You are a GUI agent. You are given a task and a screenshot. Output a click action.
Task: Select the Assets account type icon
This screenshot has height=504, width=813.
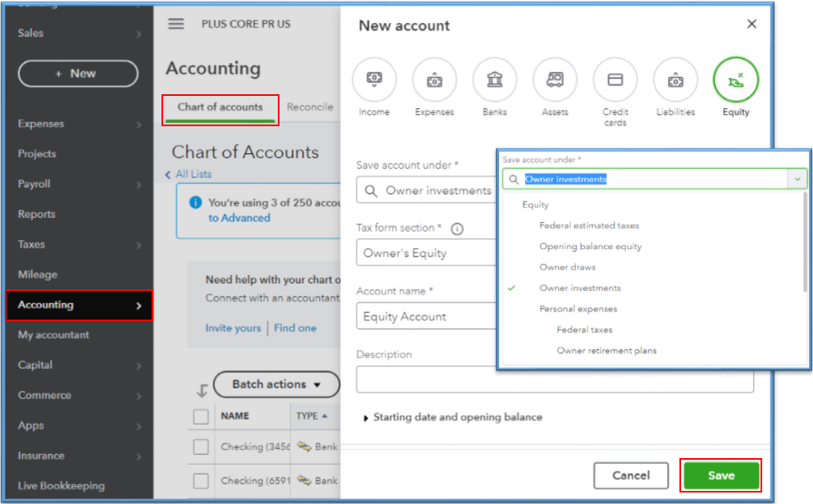pyautogui.click(x=555, y=79)
